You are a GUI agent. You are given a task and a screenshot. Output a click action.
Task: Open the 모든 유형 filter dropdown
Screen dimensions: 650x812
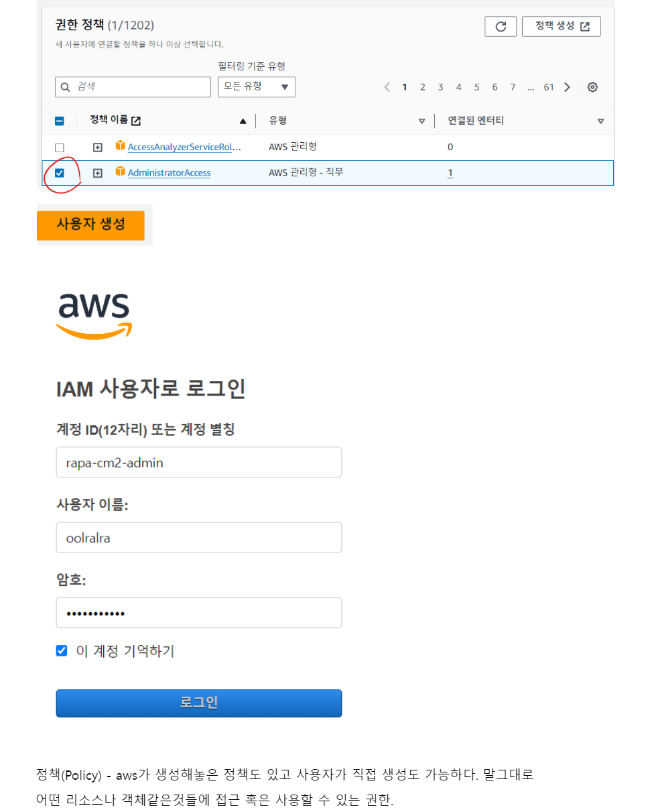(257, 87)
